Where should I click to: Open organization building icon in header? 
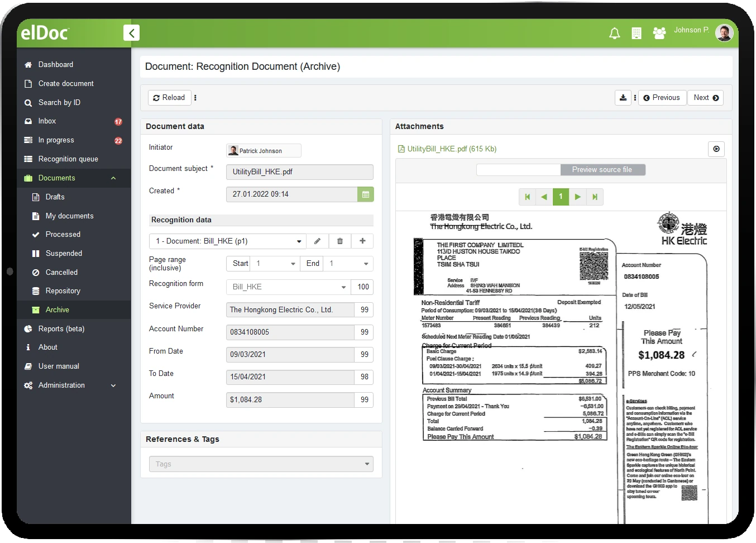[x=636, y=34]
